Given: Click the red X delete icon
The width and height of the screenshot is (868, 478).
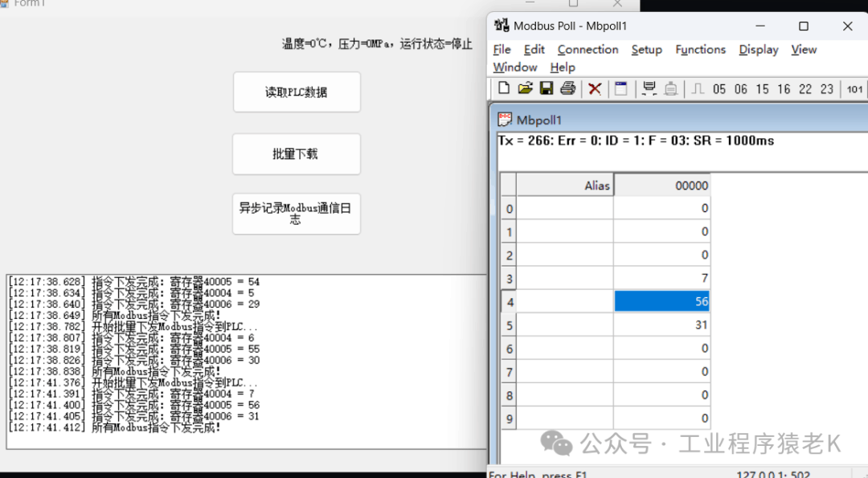Looking at the screenshot, I should click(595, 89).
